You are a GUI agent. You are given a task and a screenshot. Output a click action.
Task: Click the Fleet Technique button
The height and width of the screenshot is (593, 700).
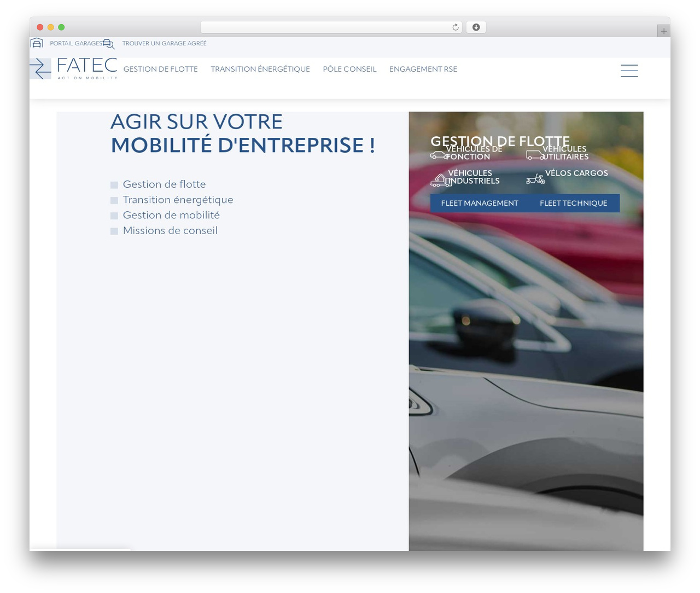(x=574, y=203)
